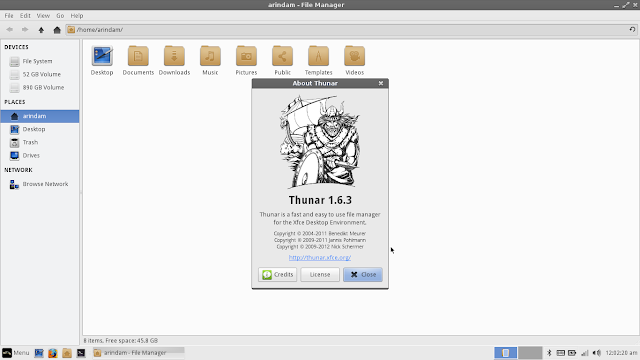Image resolution: width=640 pixels, height=360 pixels.
Task: Click status bar text '8 items, Free space'
Action: tap(121, 340)
